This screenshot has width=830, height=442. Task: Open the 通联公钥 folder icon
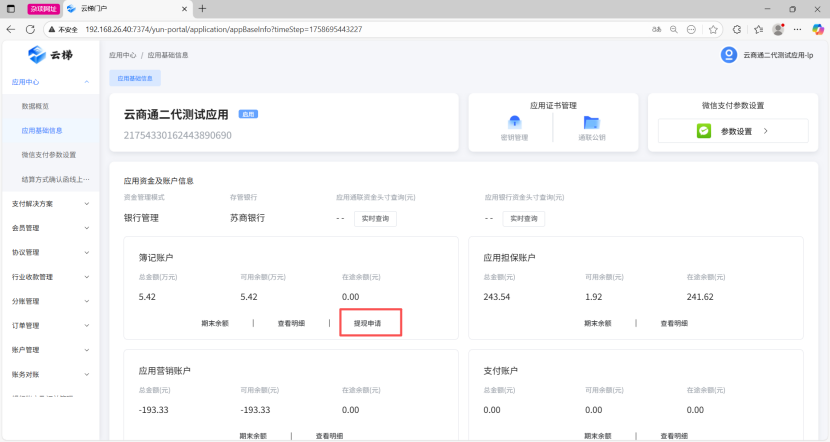[591, 122]
